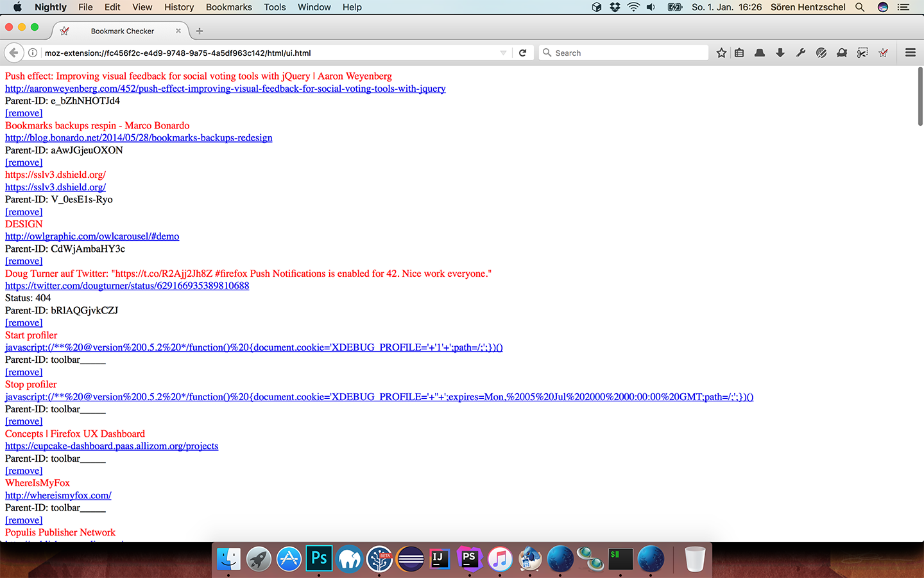Open the History menu
Viewport: 924px width, 578px height.
(x=179, y=7)
